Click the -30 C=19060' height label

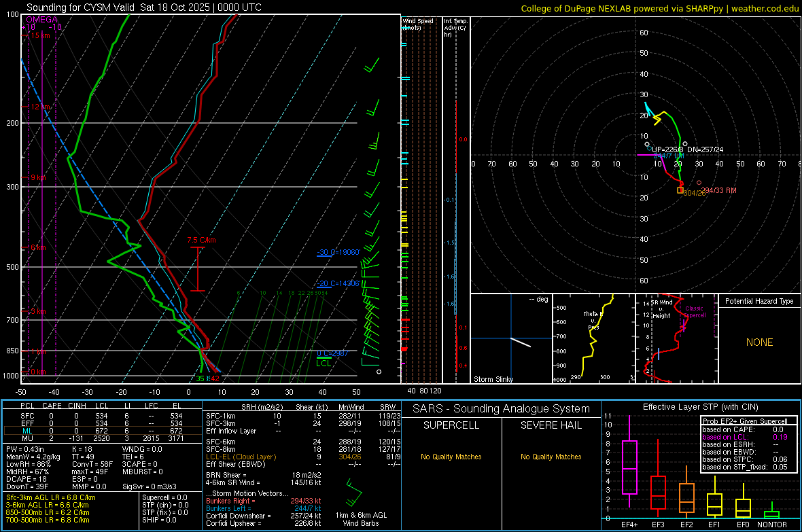click(338, 252)
